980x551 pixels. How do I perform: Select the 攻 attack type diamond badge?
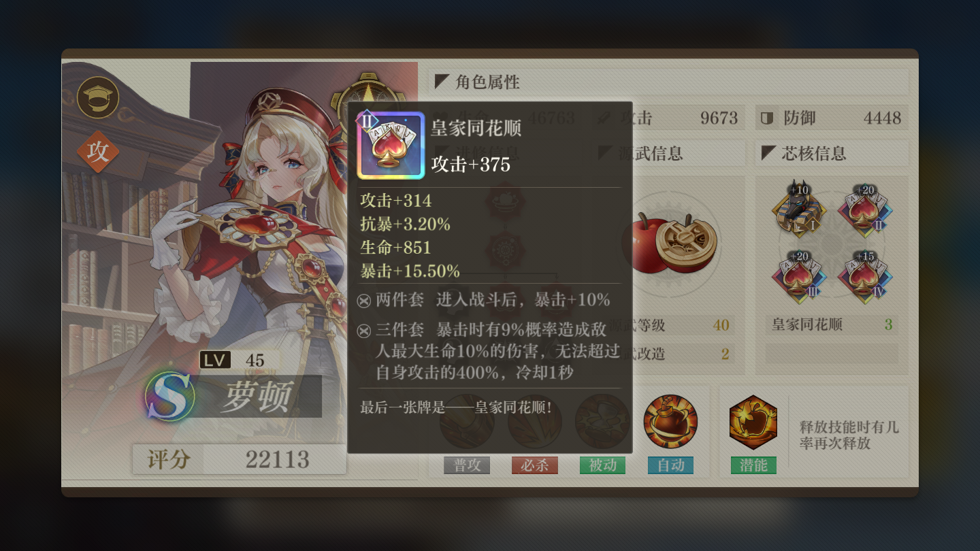(x=98, y=152)
